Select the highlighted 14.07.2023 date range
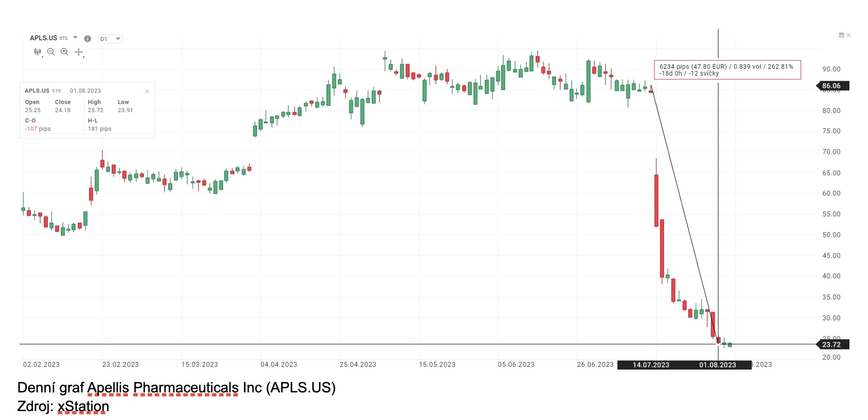This screenshot has width=868, height=420. tap(650, 365)
